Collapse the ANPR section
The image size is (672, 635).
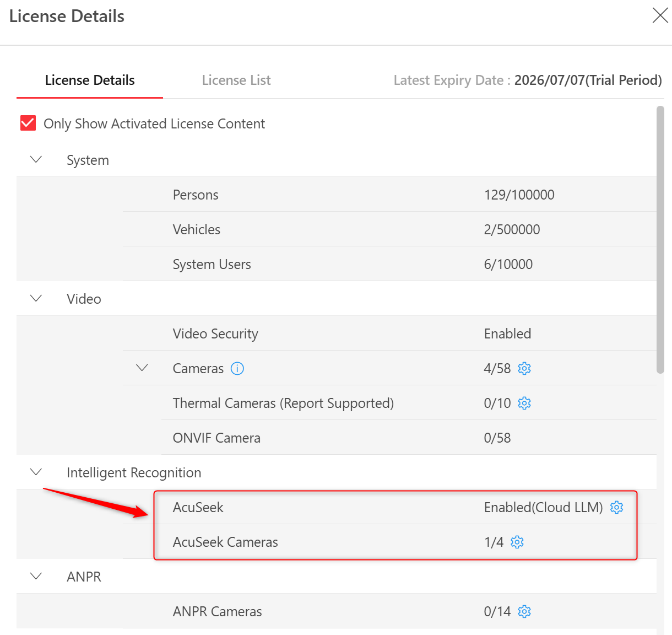pos(36,577)
